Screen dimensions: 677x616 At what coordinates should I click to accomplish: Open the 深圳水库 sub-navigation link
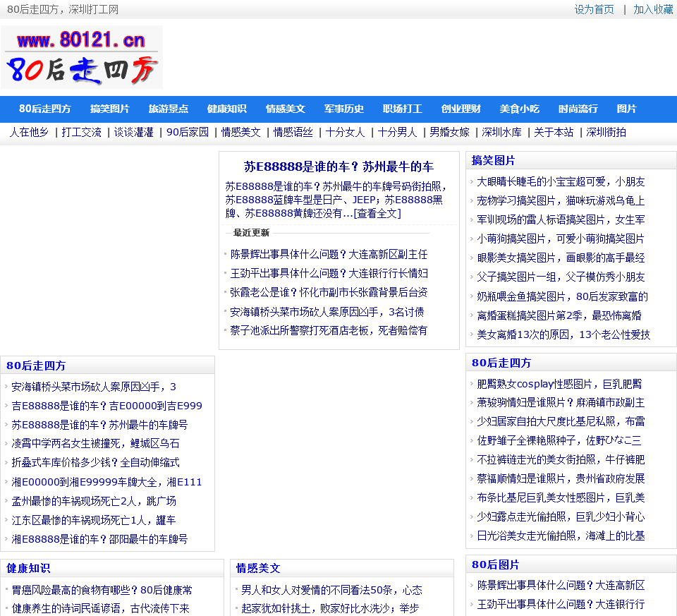pyautogui.click(x=502, y=132)
